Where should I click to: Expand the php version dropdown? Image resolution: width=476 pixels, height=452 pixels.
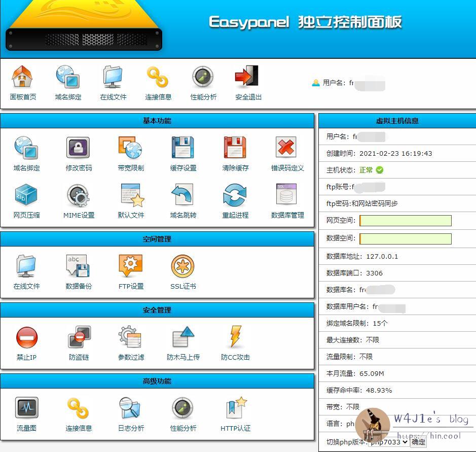(x=388, y=442)
